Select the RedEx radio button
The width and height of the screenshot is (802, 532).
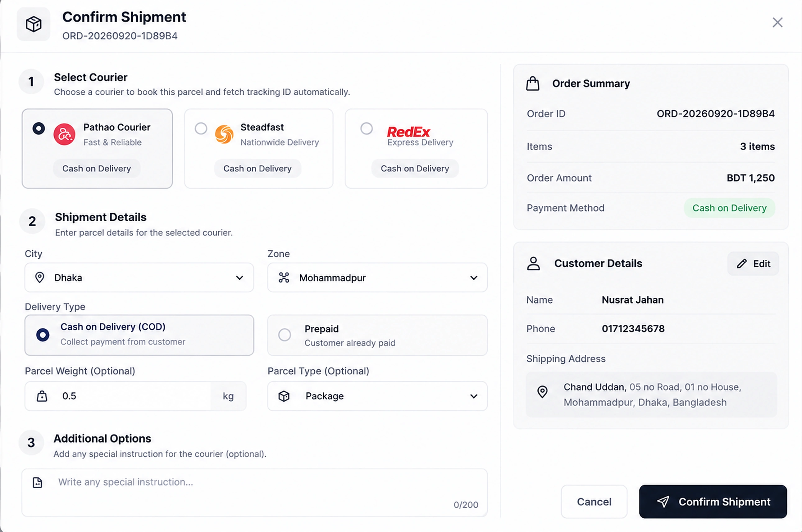click(366, 128)
